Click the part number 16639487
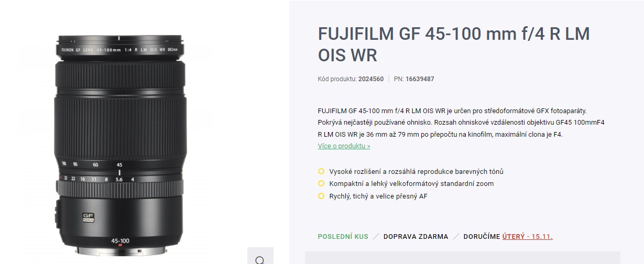 tap(420, 79)
